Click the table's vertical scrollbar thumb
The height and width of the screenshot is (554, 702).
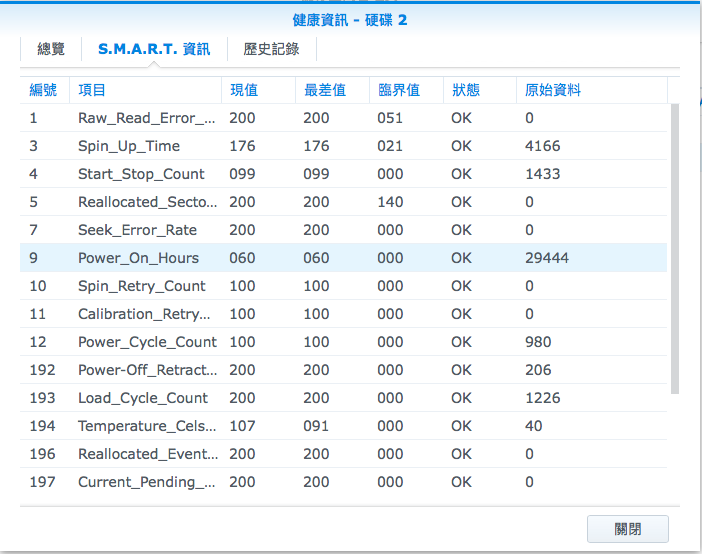click(x=675, y=249)
